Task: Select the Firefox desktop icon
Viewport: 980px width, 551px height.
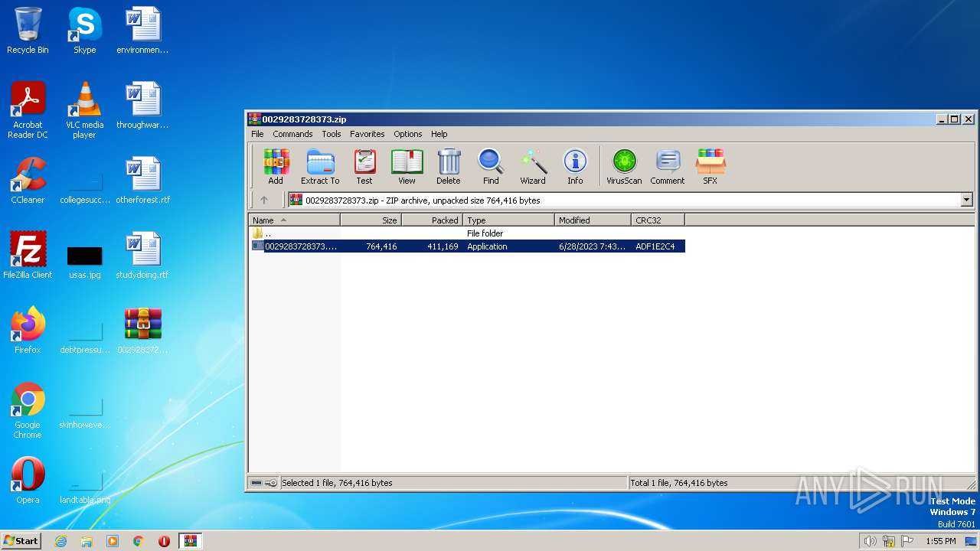Action: click(28, 331)
